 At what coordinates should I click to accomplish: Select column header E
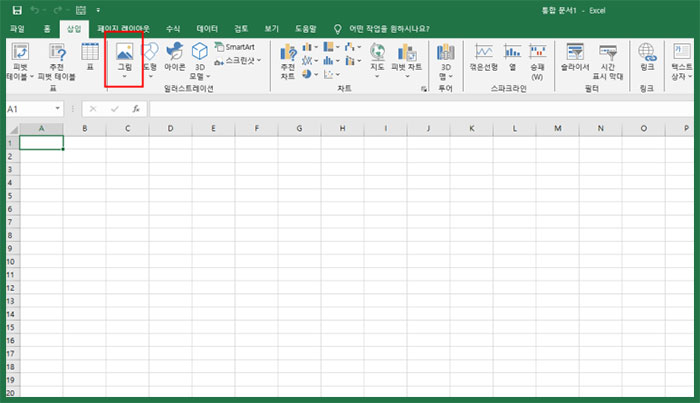(213, 129)
